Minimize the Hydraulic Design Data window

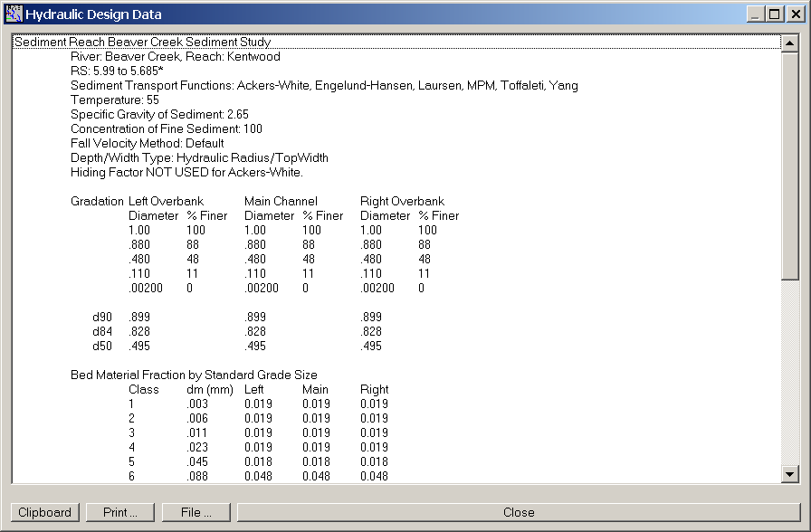[x=757, y=14]
